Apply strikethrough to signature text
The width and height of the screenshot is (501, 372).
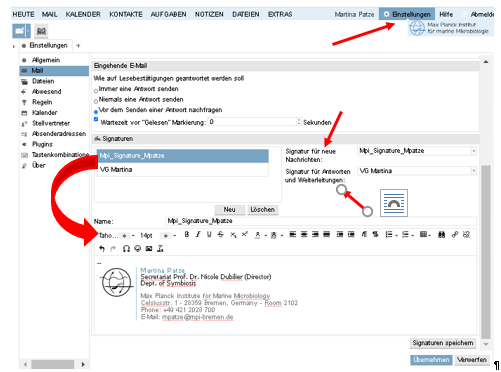(x=221, y=235)
